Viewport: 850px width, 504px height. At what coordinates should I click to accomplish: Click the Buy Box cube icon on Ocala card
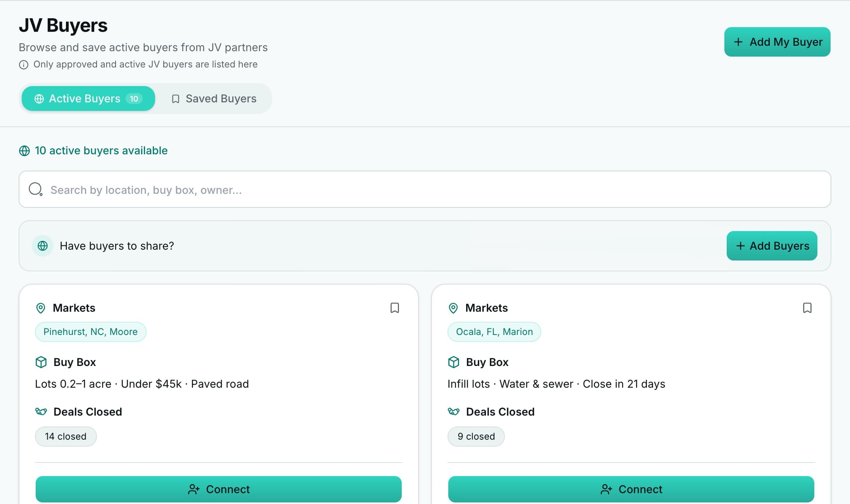click(454, 362)
